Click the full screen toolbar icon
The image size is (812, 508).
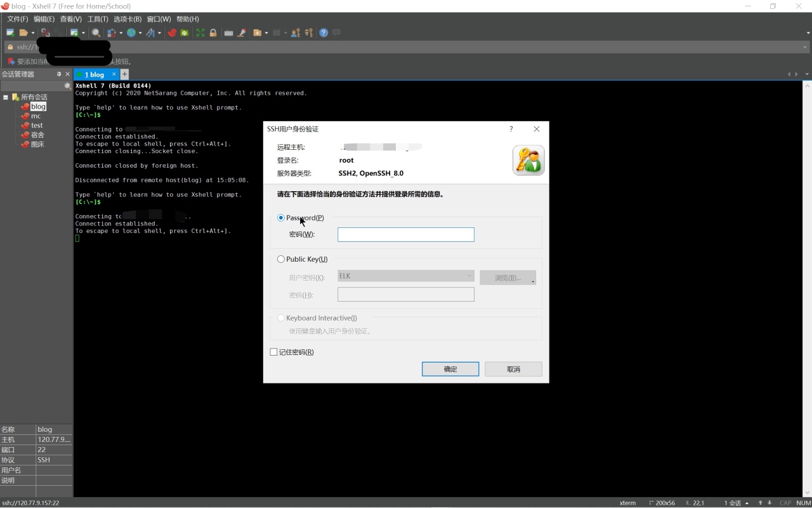[x=200, y=32]
